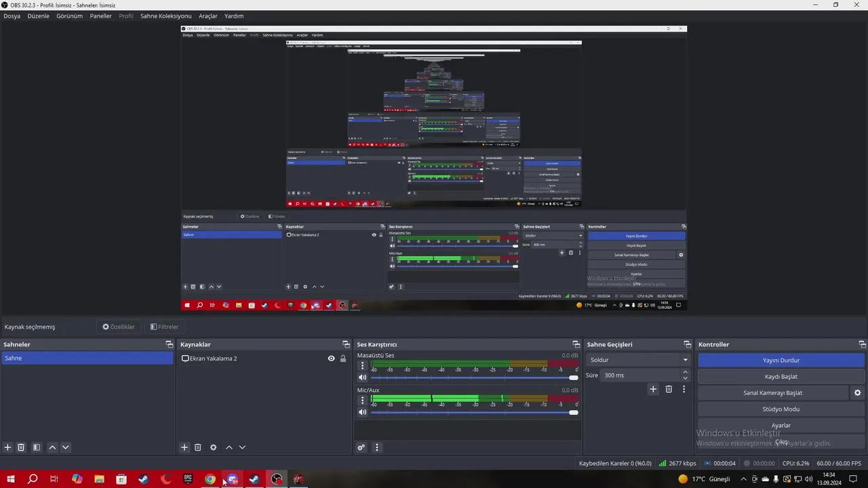Move source down with arrow icon
Viewport: 868px width, 488px height.
242,447
